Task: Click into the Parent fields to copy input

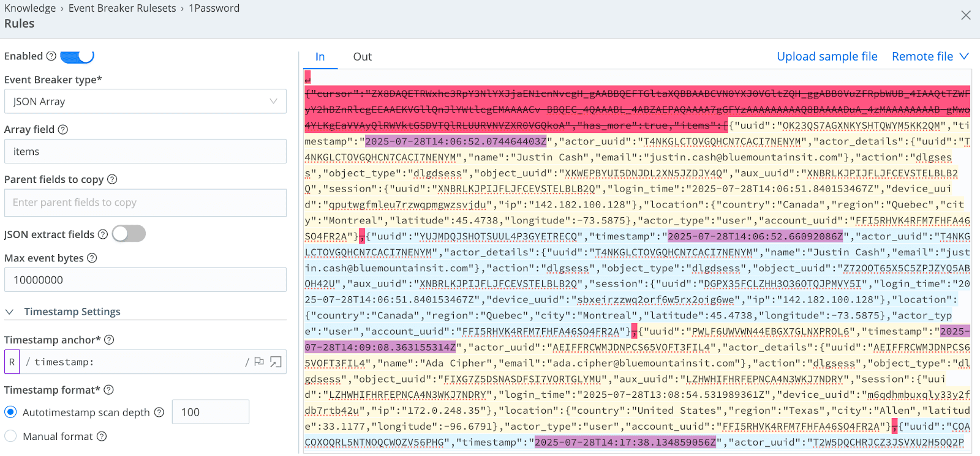Action: coord(145,203)
